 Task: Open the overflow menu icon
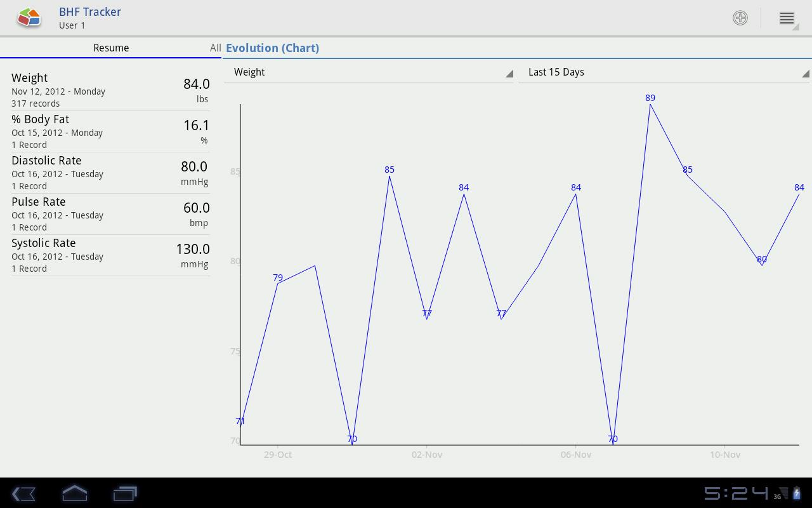click(x=787, y=18)
